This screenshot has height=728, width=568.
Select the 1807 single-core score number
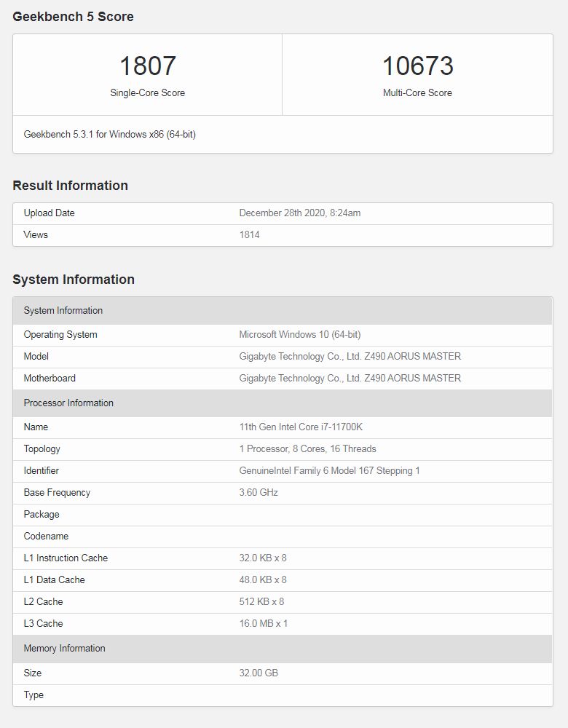(x=148, y=66)
